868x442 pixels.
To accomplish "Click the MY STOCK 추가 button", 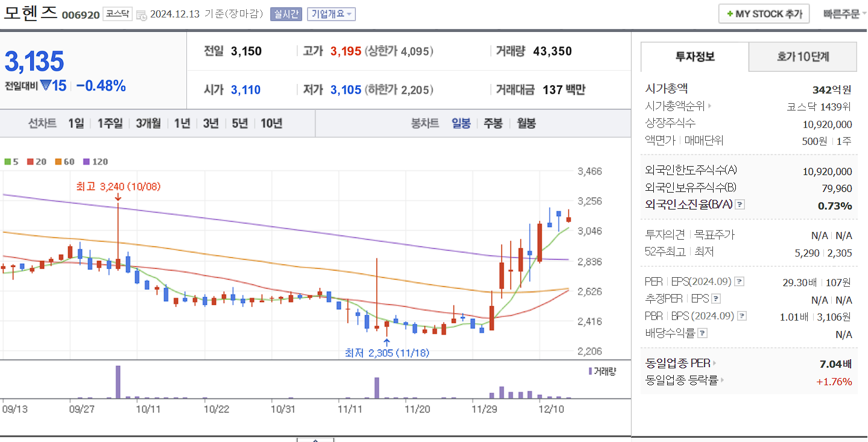I will (764, 13).
